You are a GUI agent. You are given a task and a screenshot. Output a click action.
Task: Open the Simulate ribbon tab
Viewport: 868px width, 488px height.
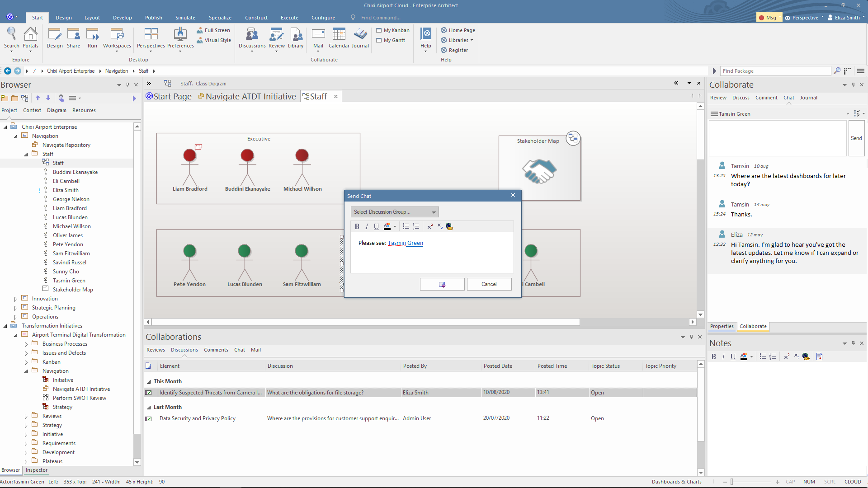(x=185, y=18)
